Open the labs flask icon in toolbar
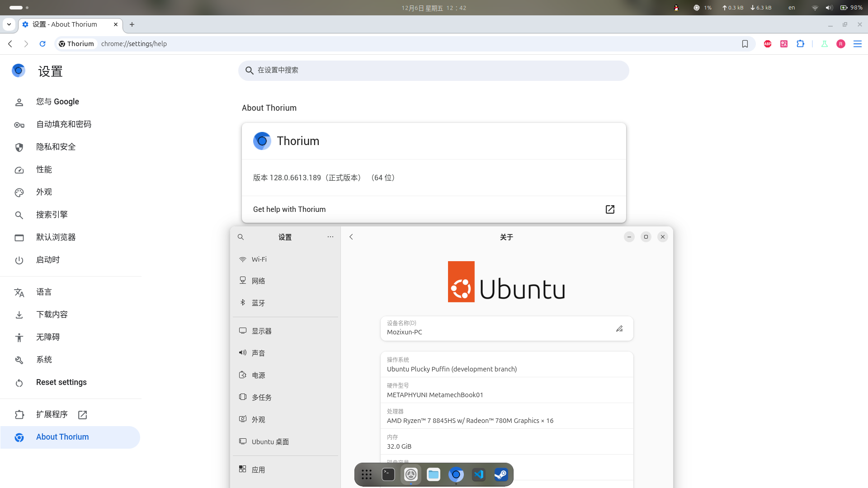The image size is (868, 488). (x=825, y=44)
